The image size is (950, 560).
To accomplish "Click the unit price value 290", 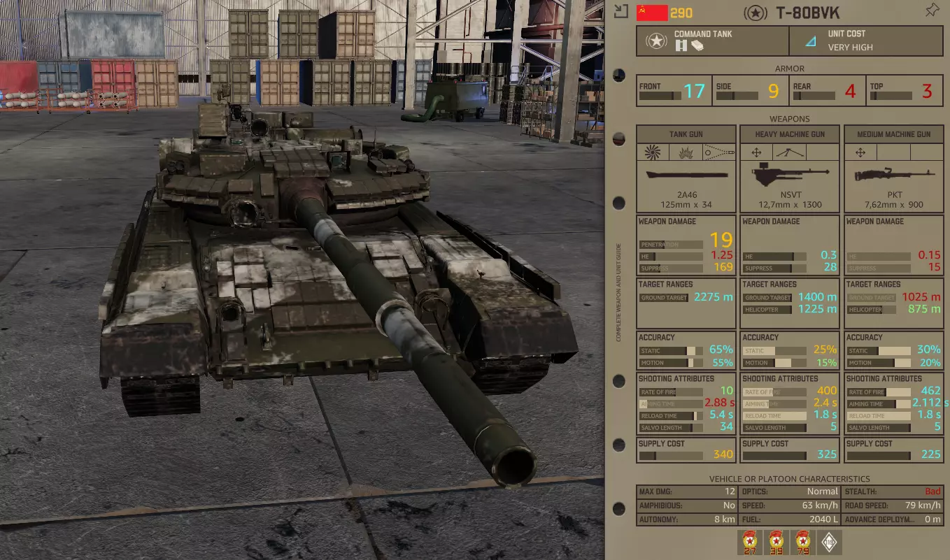I will coord(681,13).
